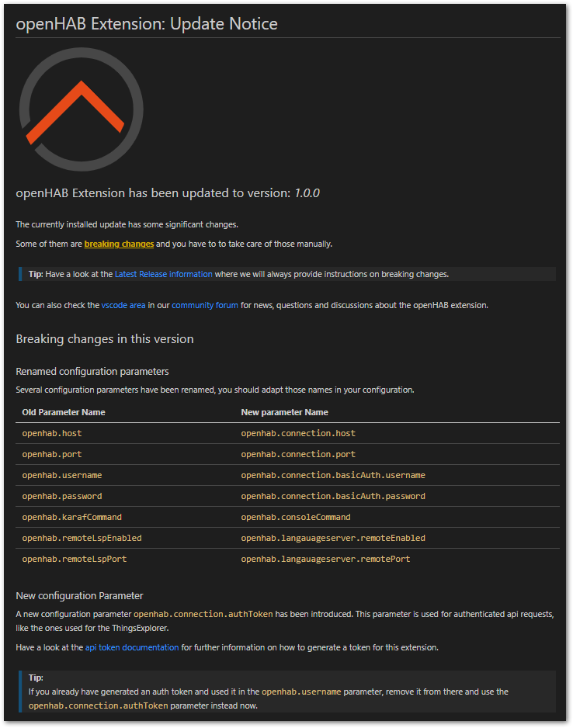Image resolution: width=573 pixels, height=728 pixels.
Task: Click the version number 1.0.0 text
Action: (307, 192)
